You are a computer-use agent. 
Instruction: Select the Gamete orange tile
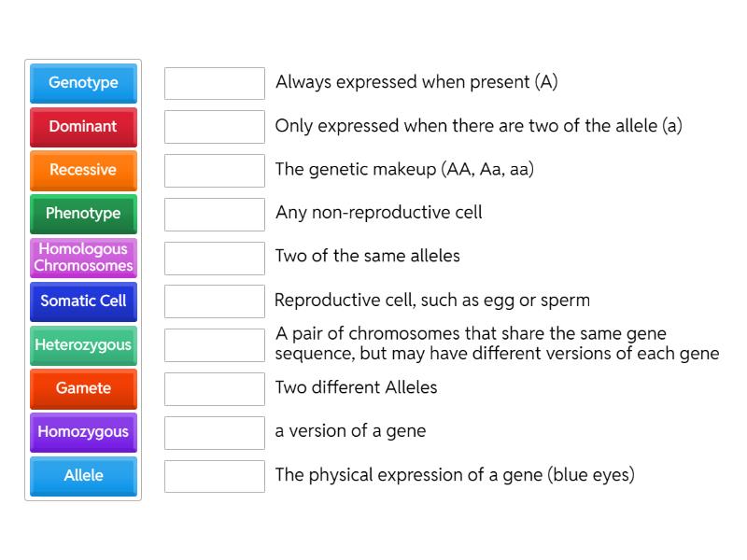(x=83, y=389)
